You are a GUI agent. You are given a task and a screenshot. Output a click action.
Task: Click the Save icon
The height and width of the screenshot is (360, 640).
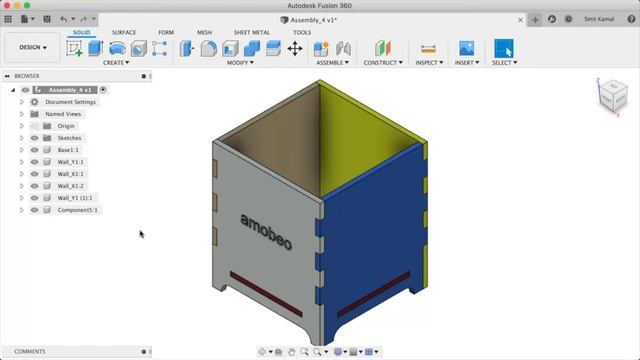(47, 19)
